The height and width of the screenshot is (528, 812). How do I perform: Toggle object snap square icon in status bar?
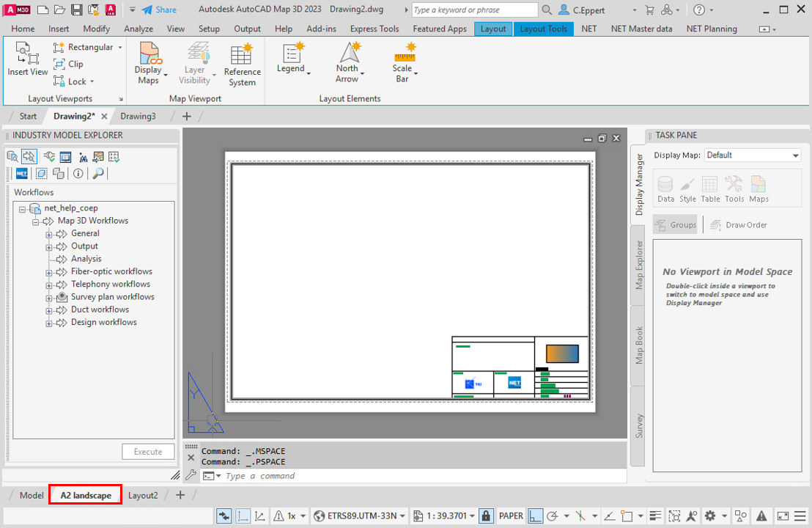627,516
